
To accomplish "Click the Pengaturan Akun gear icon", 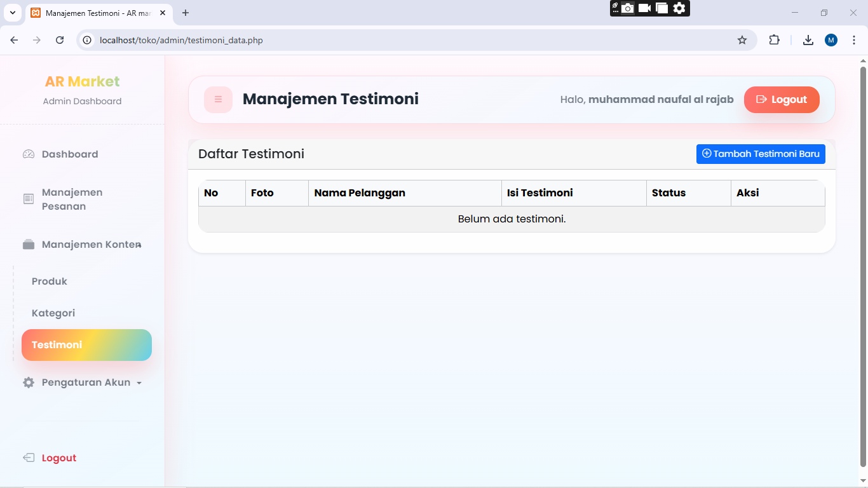I will pyautogui.click(x=29, y=383).
